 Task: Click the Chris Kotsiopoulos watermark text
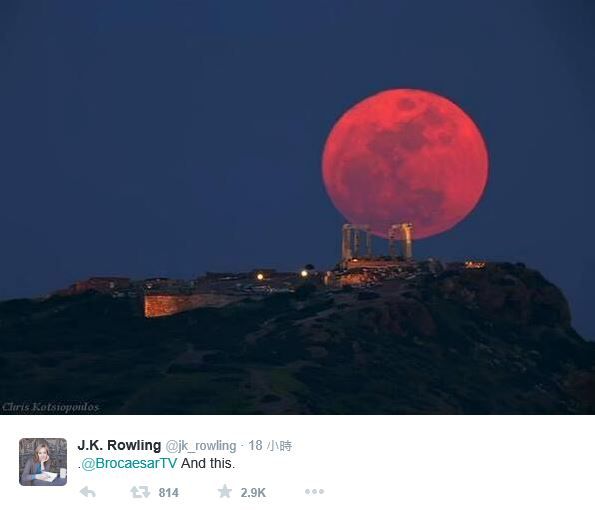50,407
